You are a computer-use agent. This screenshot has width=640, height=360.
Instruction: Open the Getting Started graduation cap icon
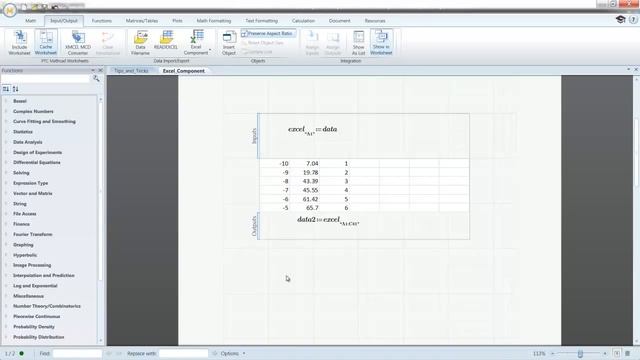coord(620,20)
